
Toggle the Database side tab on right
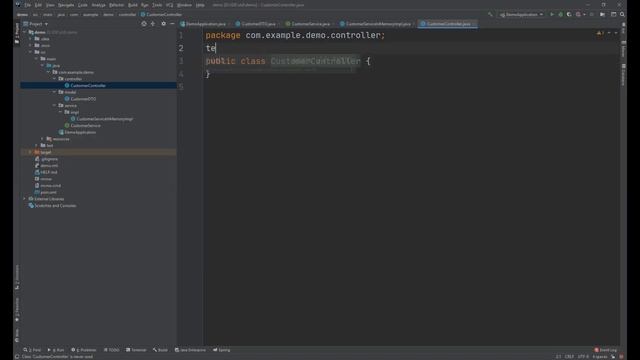pyautogui.click(x=623, y=75)
